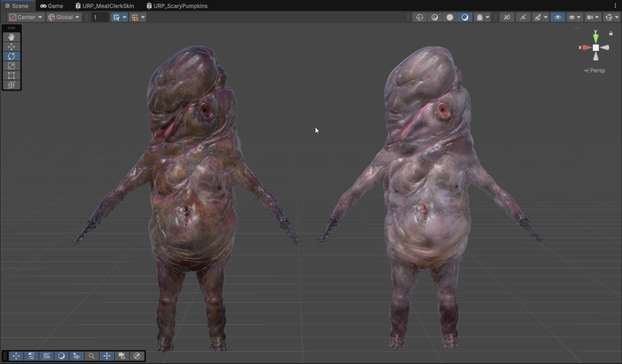The width and height of the screenshot is (622, 364).
Task: Toggle the orientation overlay icon
Action: click(x=107, y=356)
